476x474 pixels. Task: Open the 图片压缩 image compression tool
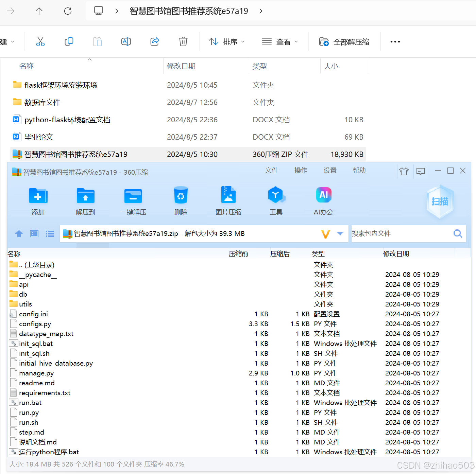[x=228, y=200]
